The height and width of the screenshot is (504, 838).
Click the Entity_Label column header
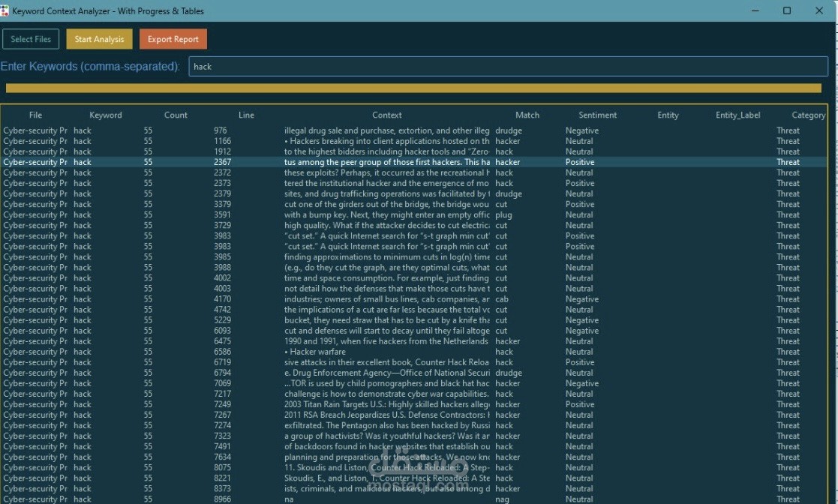point(737,115)
